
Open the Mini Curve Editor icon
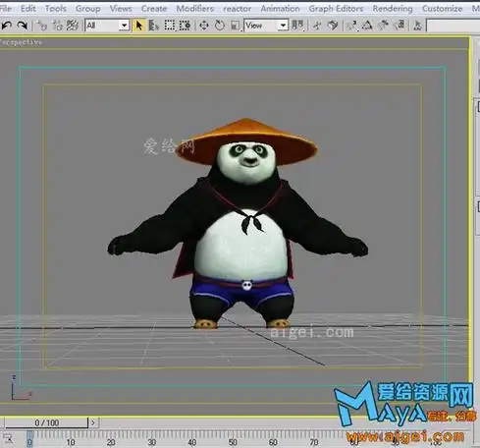pyautogui.click(x=8, y=439)
